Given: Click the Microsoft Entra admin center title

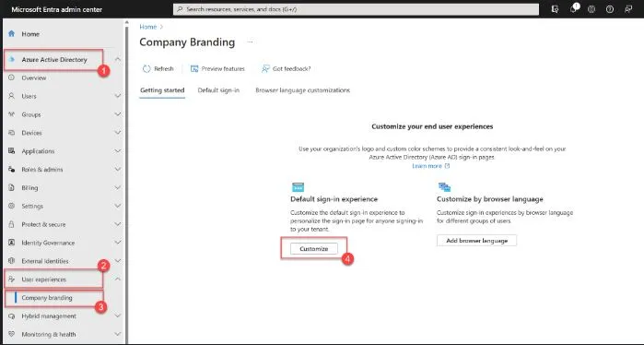Looking at the screenshot, I should 57,9.
